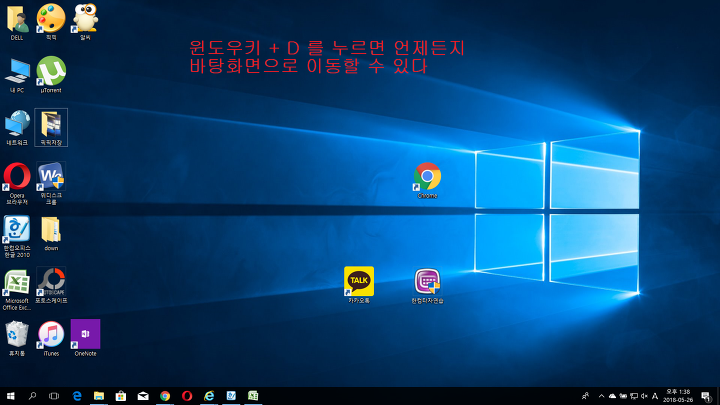
Task: Open the blue W shield shortcut
Action: [51, 184]
